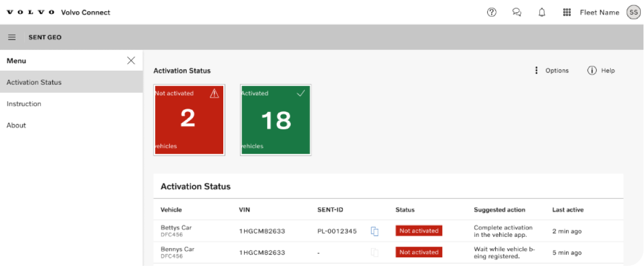The image size is (644, 268).
Task: Click the checkmark on green Activated tile
Action: [x=301, y=93]
